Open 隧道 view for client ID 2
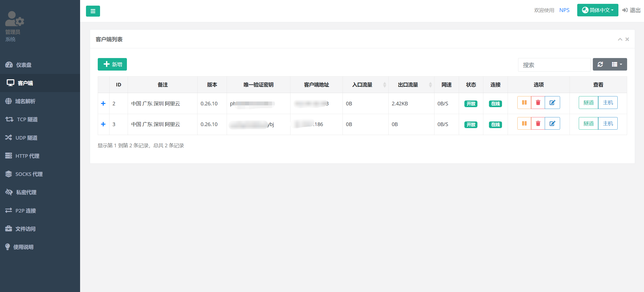 click(588, 103)
